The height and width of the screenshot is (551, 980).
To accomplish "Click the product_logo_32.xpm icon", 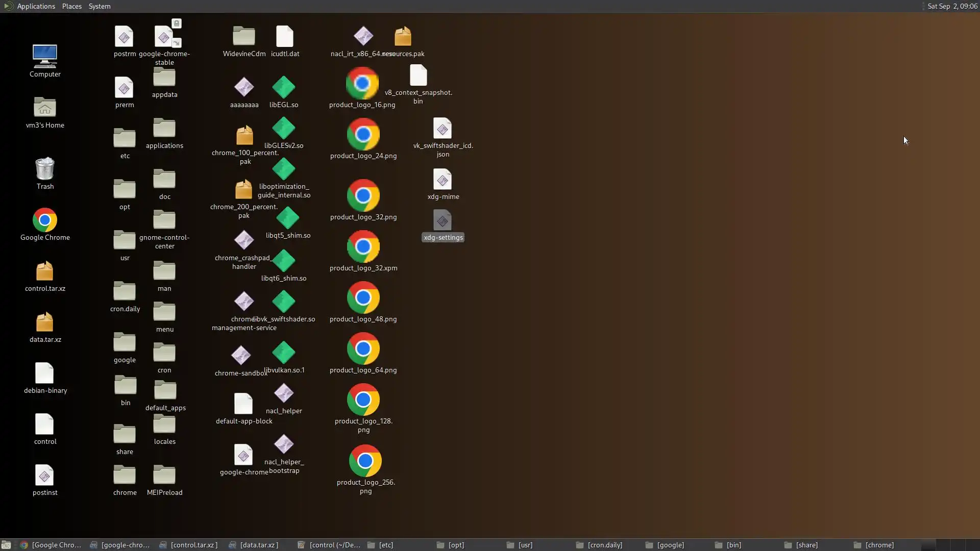I will coord(363,247).
